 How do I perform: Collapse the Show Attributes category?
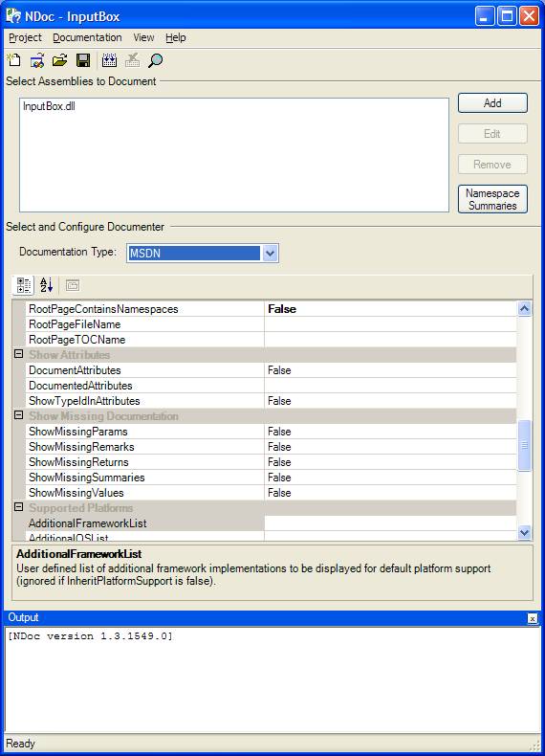pyautogui.click(x=18, y=354)
